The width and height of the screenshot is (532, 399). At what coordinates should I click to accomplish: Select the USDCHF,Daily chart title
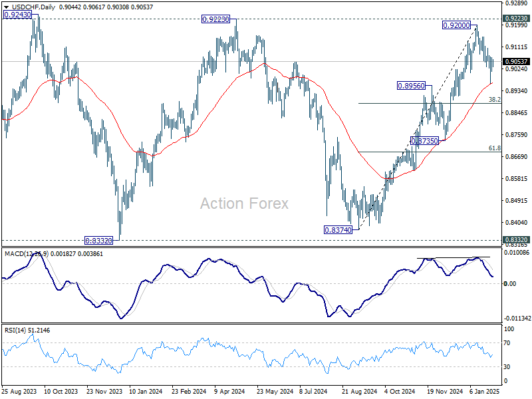[33, 7]
